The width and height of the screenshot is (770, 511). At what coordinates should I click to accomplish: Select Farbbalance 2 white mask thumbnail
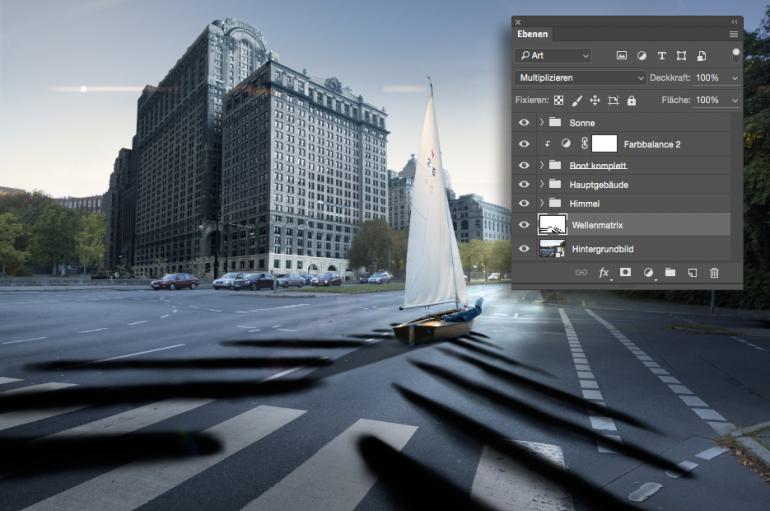point(605,143)
